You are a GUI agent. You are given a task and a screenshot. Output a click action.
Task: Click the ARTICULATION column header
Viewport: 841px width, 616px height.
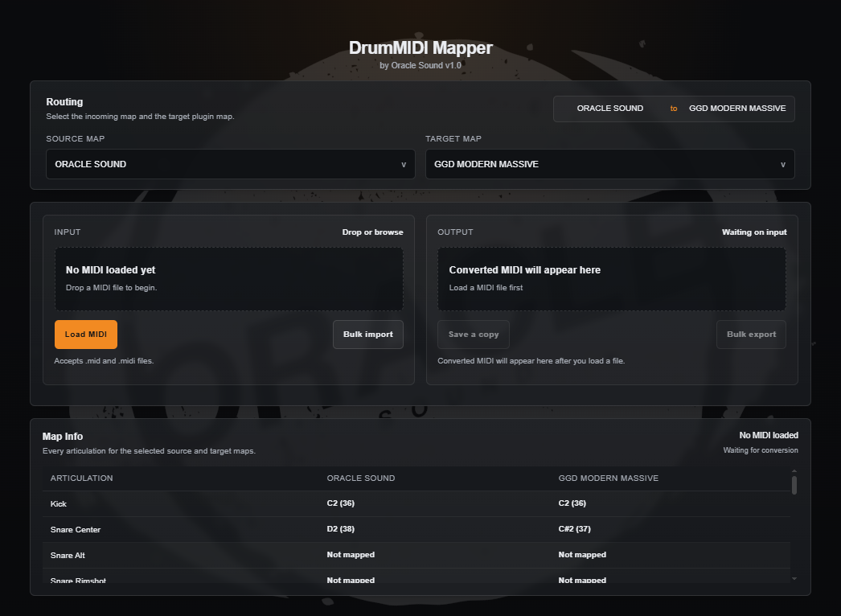click(x=81, y=478)
